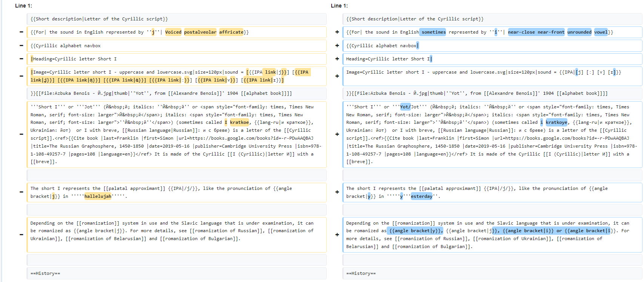Click the highlighted word 'kratkoye' in new revision
This screenshot has height=282, width=644.
click(556, 122)
